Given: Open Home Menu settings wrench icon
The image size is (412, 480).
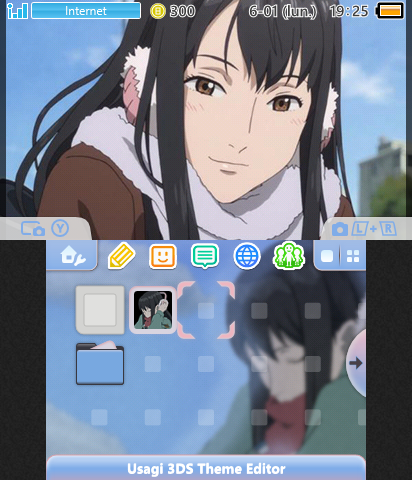Looking at the screenshot, I should 72,256.
